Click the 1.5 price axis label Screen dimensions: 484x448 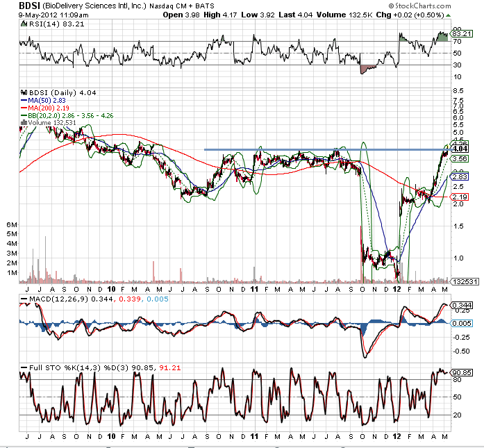(x=458, y=226)
